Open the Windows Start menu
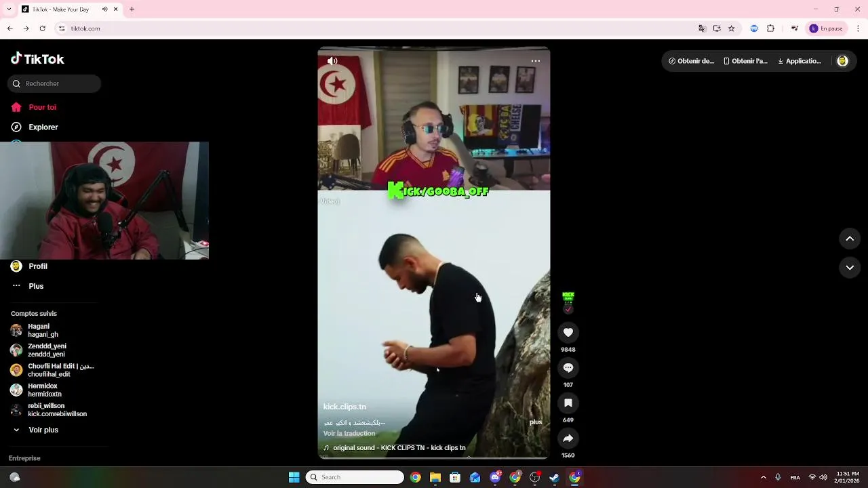The width and height of the screenshot is (868, 488). tap(294, 477)
